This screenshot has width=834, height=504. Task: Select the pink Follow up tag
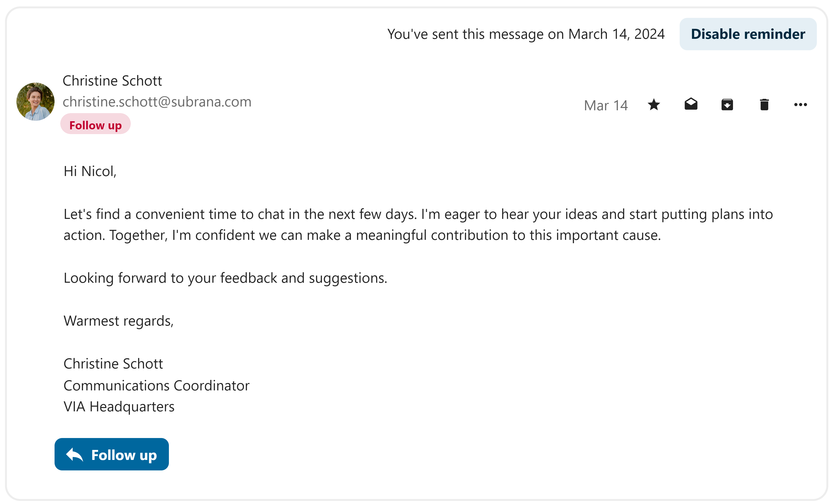[x=96, y=125]
